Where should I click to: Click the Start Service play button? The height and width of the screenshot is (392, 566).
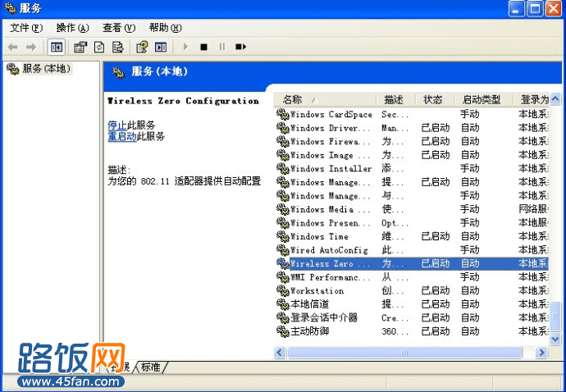pyautogui.click(x=185, y=47)
